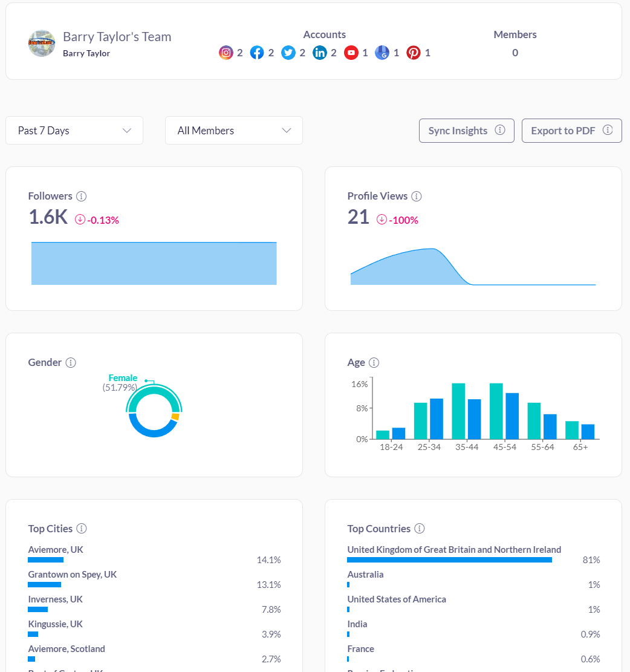Viewport: 630px width, 672px height.
Task: Click the Export to PDF button
Action: pos(571,131)
